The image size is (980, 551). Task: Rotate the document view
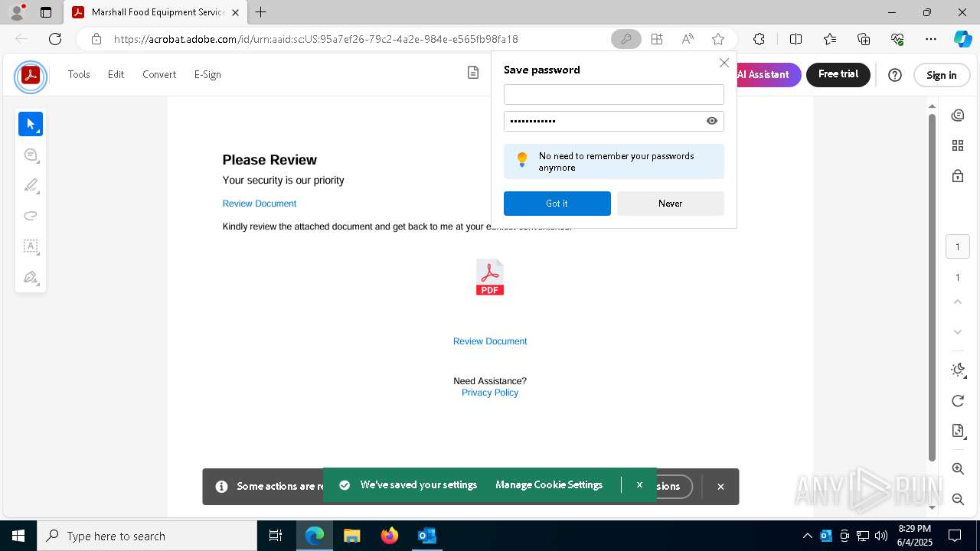point(958,401)
